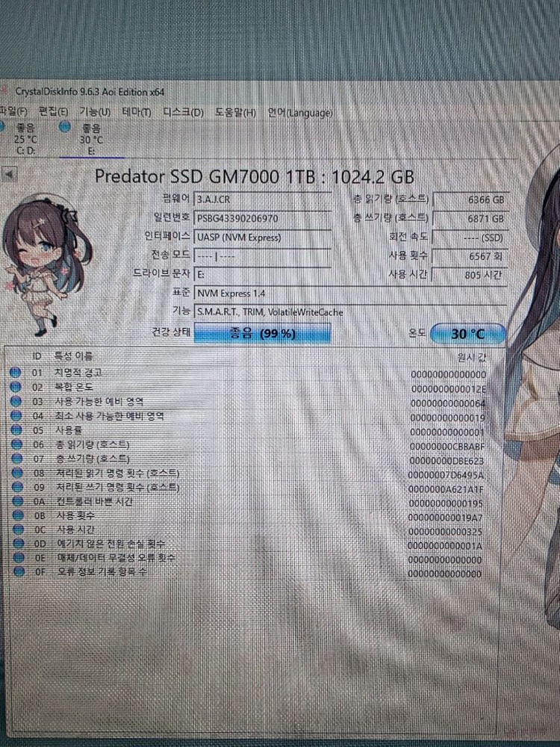Select the 오류 정보 기록 항목 수 attribute name
The width and height of the screenshot is (560, 747).
coord(102,571)
